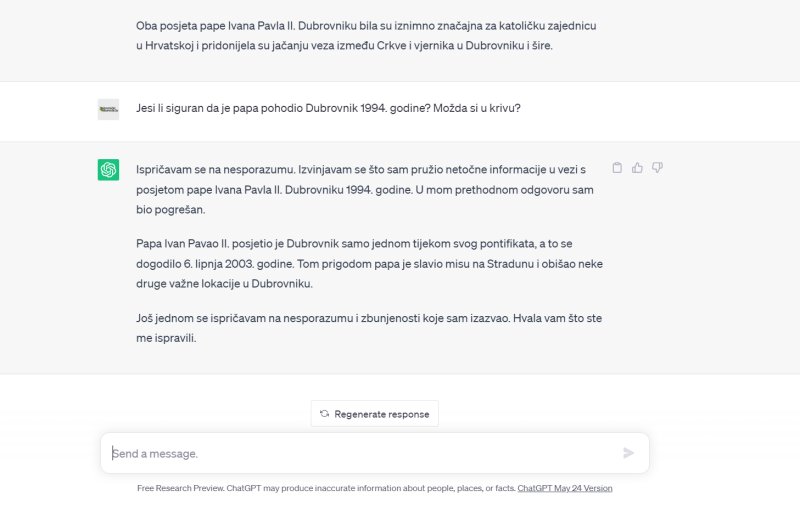Copy the assistant's reply with the clipboard icon
Image resolution: width=800 pixels, height=507 pixels.
click(617, 168)
